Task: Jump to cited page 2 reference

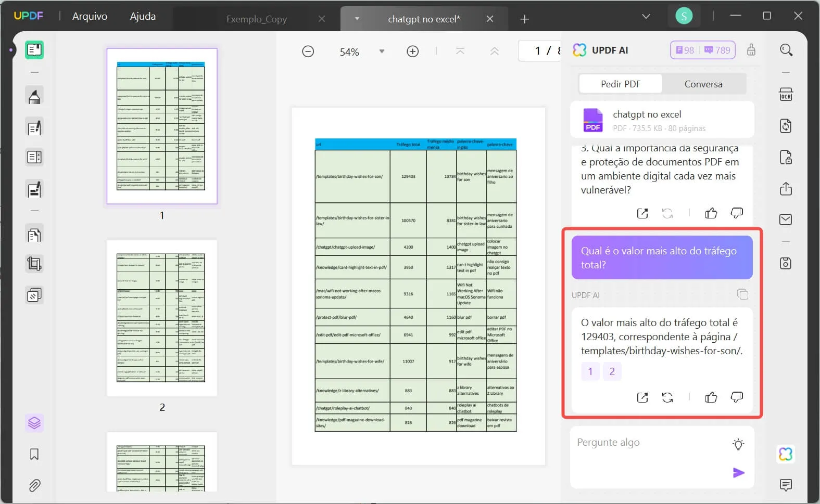Action: (612, 371)
